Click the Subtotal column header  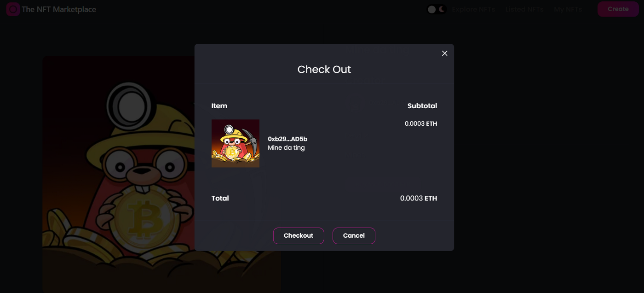[422, 106]
